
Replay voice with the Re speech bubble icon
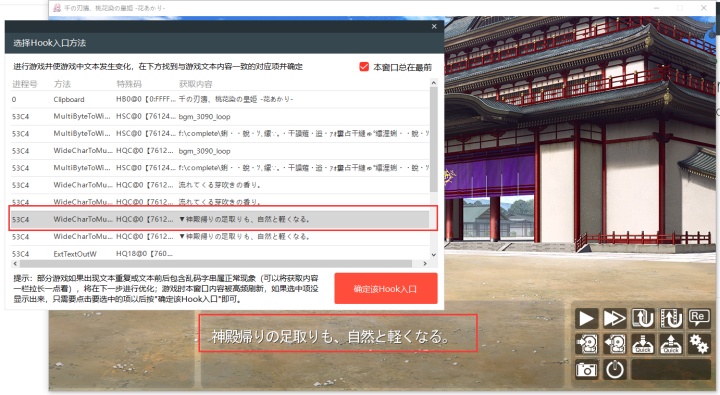[x=698, y=318]
